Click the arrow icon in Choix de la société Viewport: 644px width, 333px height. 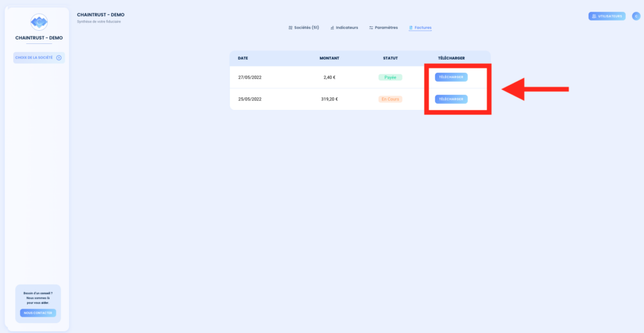tap(58, 58)
